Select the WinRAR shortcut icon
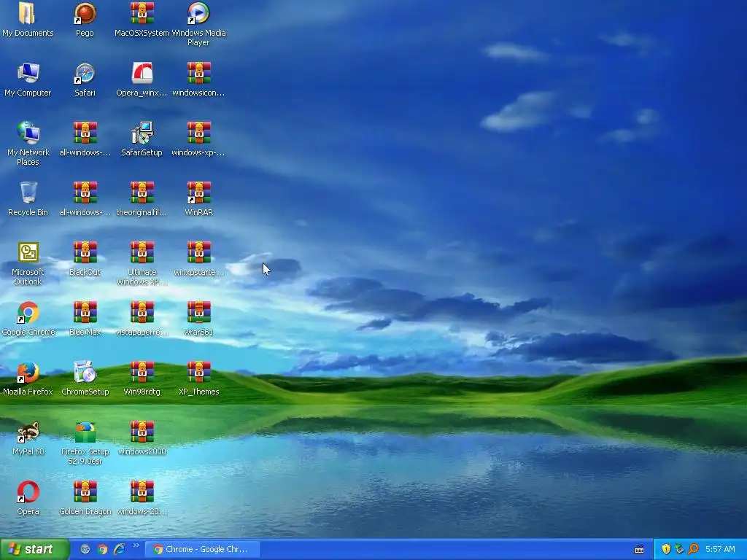The image size is (747, 560). tap(198, 192)
